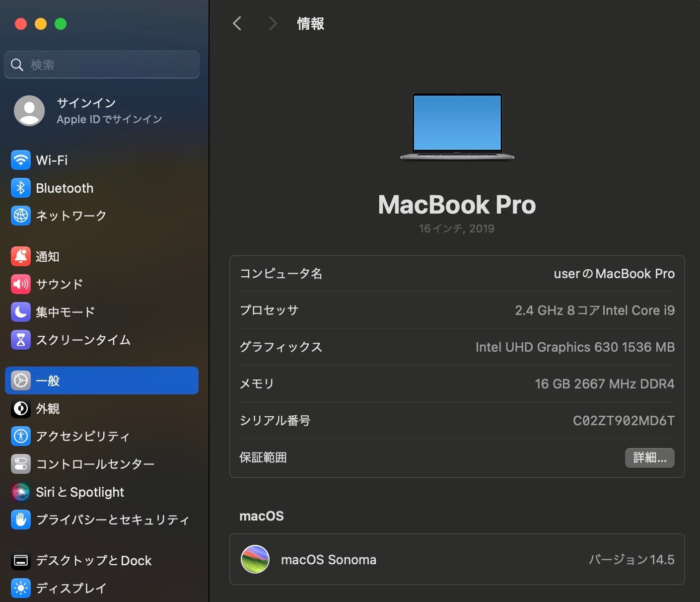Go forward with the right chevron
Image resolution: width=700 pixels, height=602 pixels.
(x=272, y=23)
